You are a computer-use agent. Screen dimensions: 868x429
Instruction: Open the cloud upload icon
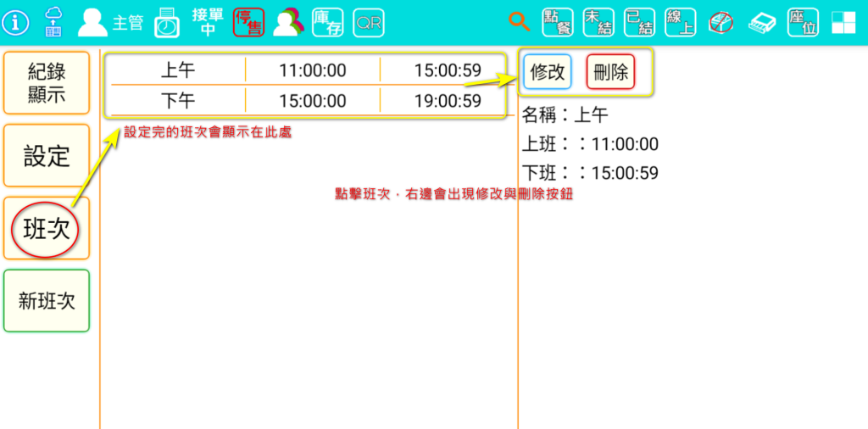tap(53, 22)
